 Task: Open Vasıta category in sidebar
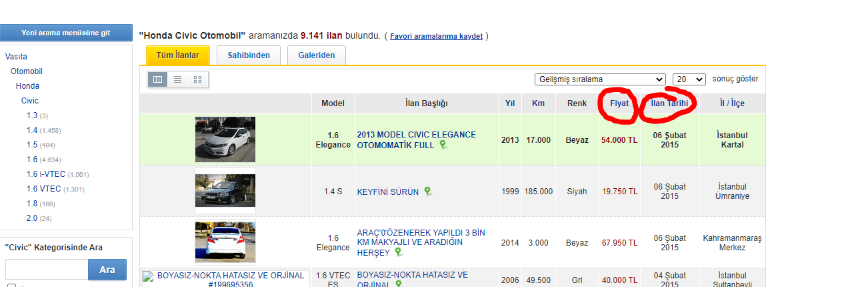(16, 57)
